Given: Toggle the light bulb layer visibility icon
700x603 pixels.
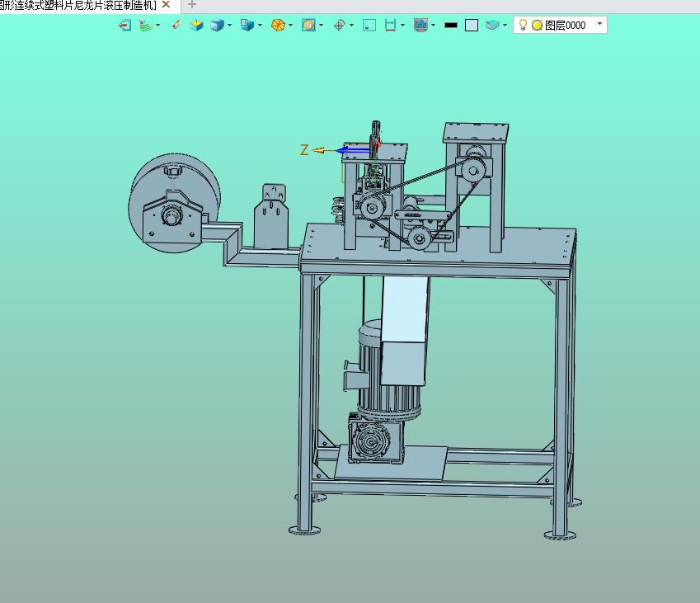Looking at the screenshot, I should tap(524, 25).
